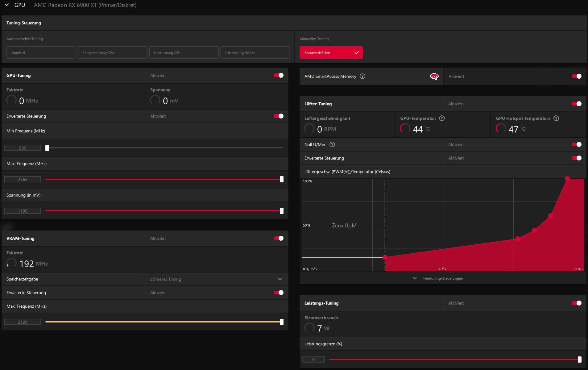The image size is (588, 370).
Task: Click VRAM Max. Frequenz slider handle
Action: [282, 322]
